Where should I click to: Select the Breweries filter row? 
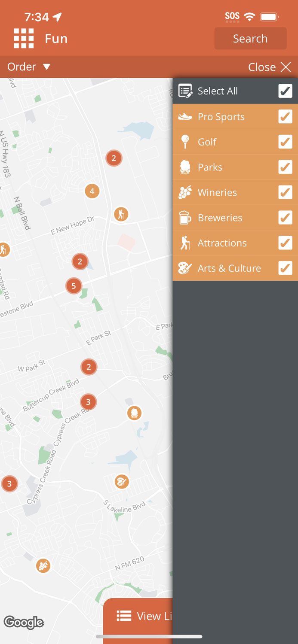coord(235,218)
